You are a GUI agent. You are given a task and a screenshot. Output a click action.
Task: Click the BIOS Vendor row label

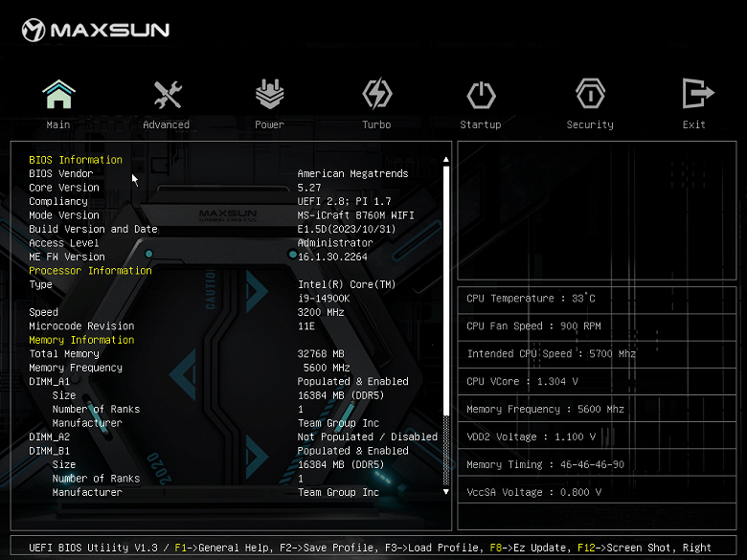click(x=61, y=174)
